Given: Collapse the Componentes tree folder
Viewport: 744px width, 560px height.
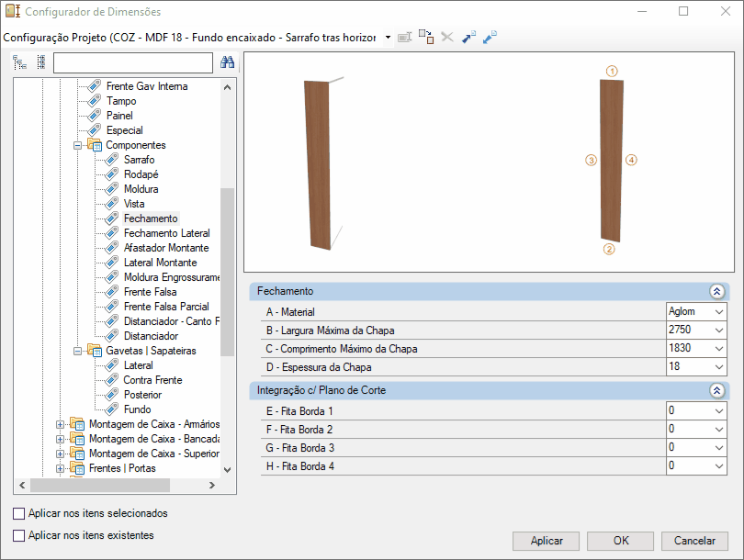Looking at the screenshot, I should [78, 146].
